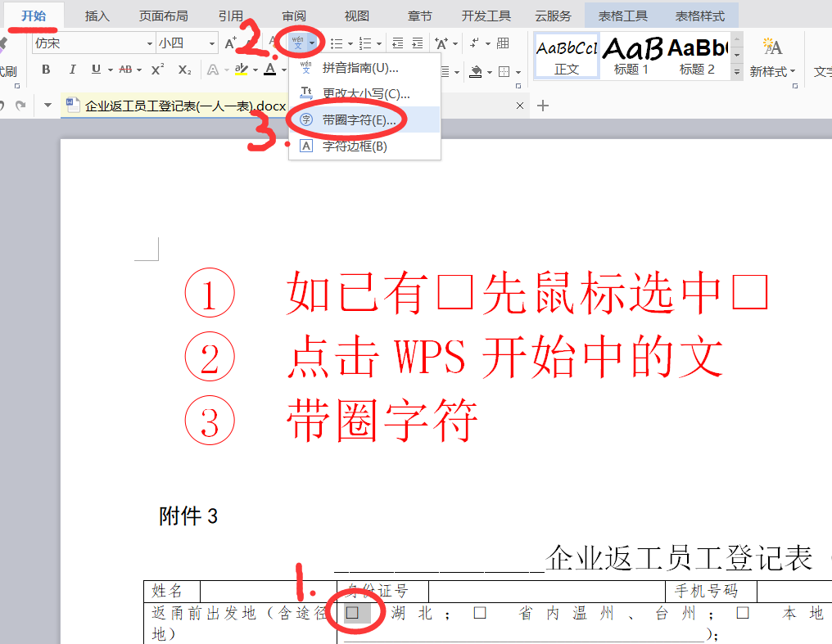Viewport: 832px width, 644px height.
Task: Expand the borders dropdown arrow
Action: pos(518,72)
